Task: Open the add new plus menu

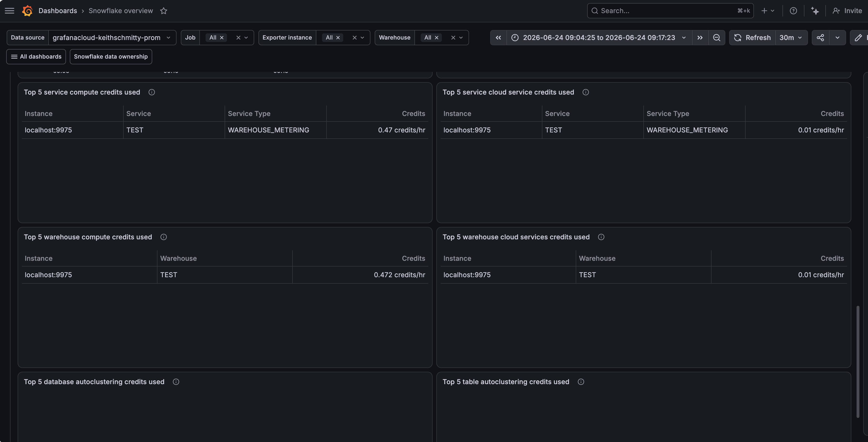Action: 767,11
